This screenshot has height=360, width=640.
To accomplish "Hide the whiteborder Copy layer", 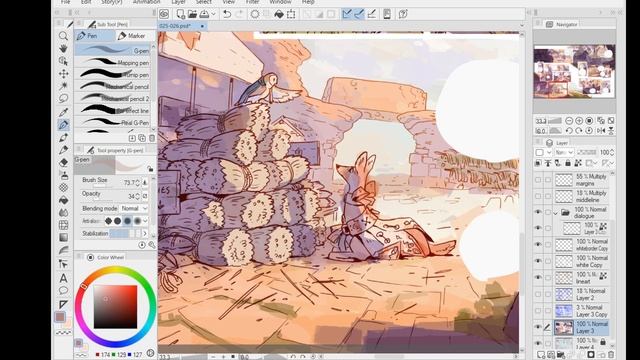I will point(538,244).
